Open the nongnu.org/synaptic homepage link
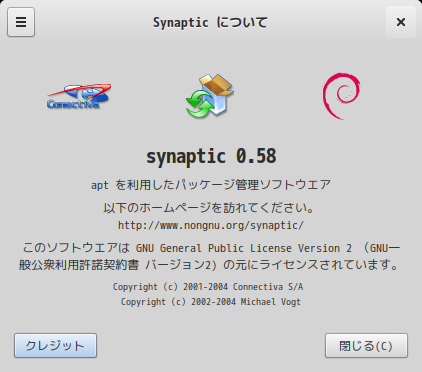 pyautogui.click(x=211, y=226)
